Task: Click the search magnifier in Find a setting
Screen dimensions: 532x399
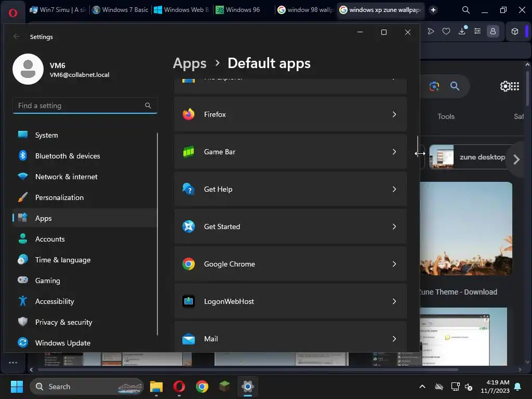Action: (148, 105)
